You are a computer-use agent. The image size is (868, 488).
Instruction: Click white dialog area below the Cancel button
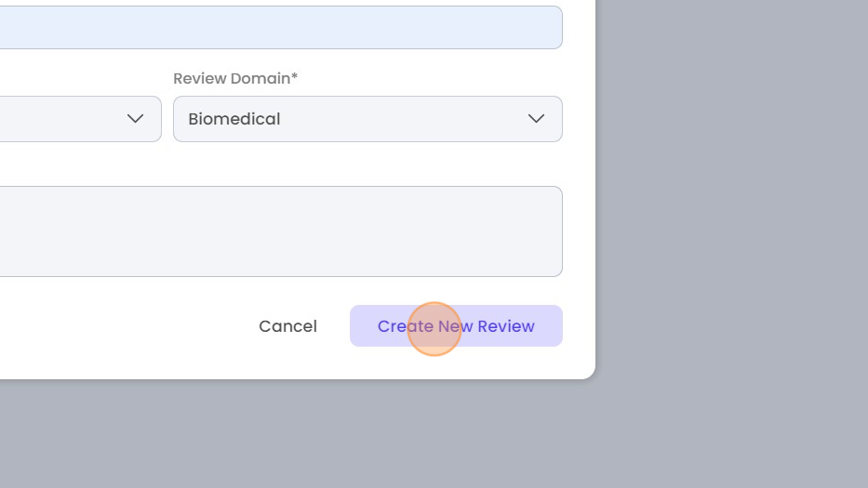point(287,361)
